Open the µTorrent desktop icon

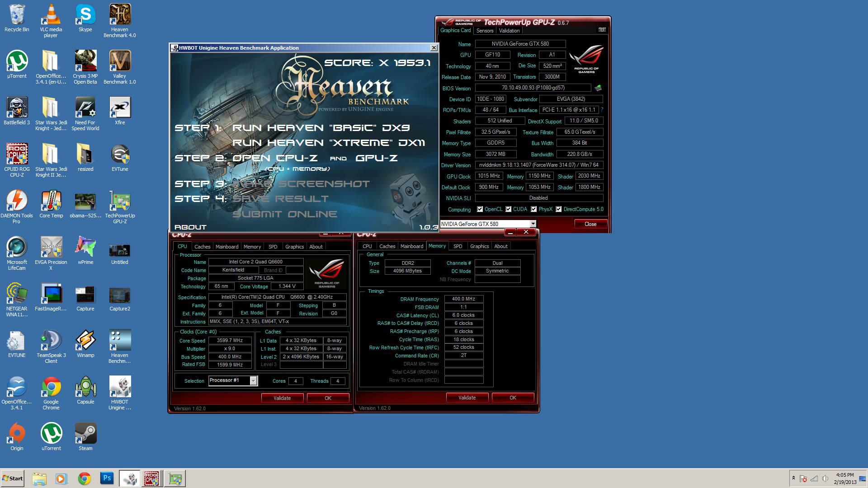[x=17, y=65]
